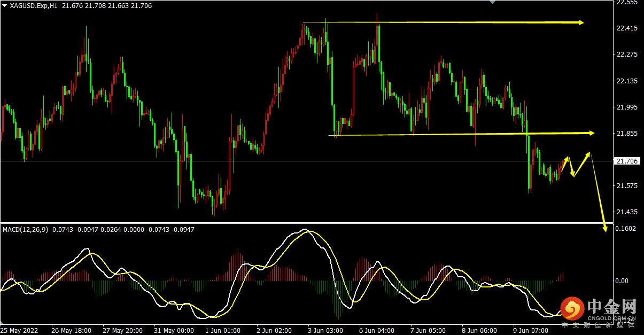Open the MACD(12,26,9) indicator label
644x335 pixels.
(x=25, y=229)
